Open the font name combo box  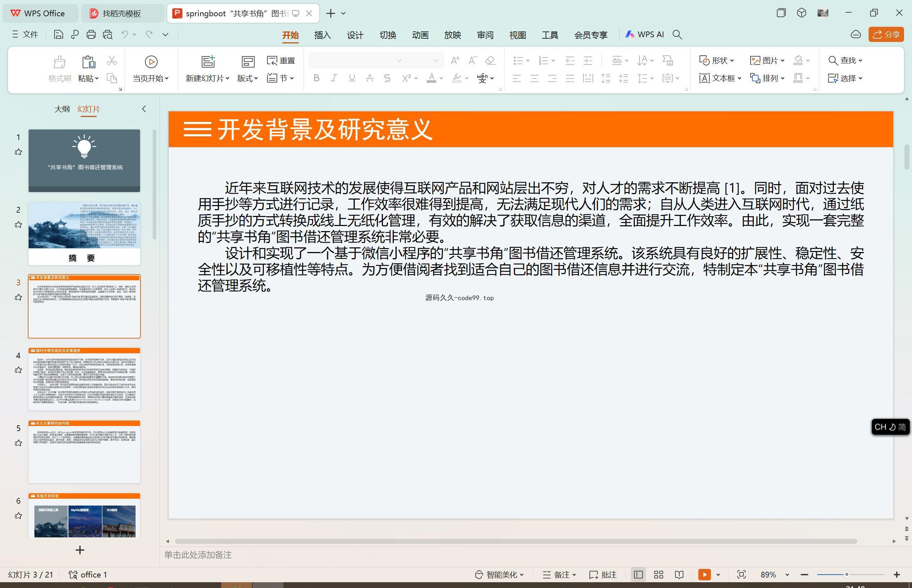point(356,60)
